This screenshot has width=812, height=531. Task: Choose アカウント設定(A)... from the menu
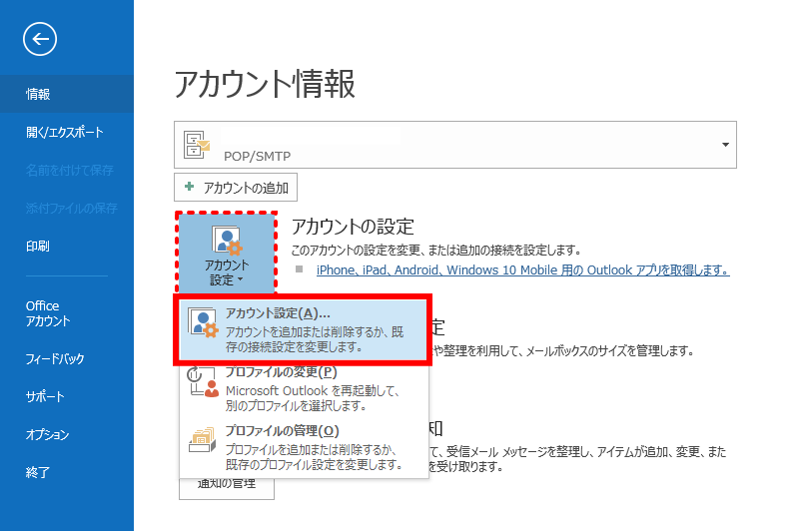coord(303,329)
